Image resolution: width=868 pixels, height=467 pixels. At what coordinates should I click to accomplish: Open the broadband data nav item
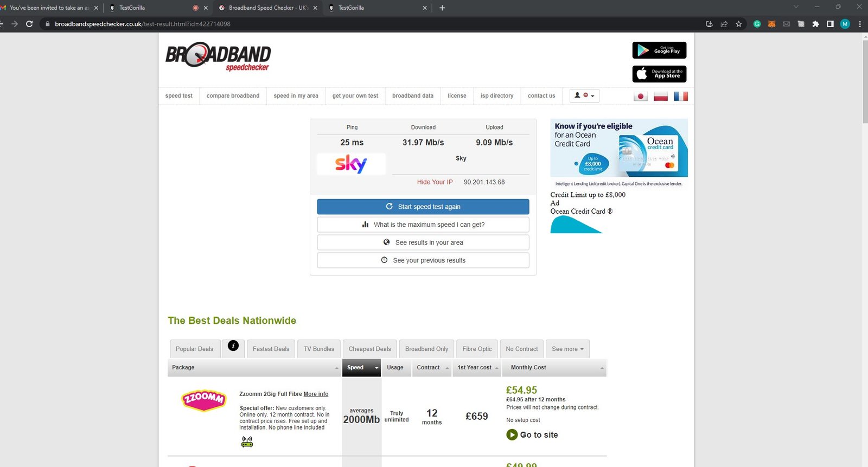tap(413, 96)
